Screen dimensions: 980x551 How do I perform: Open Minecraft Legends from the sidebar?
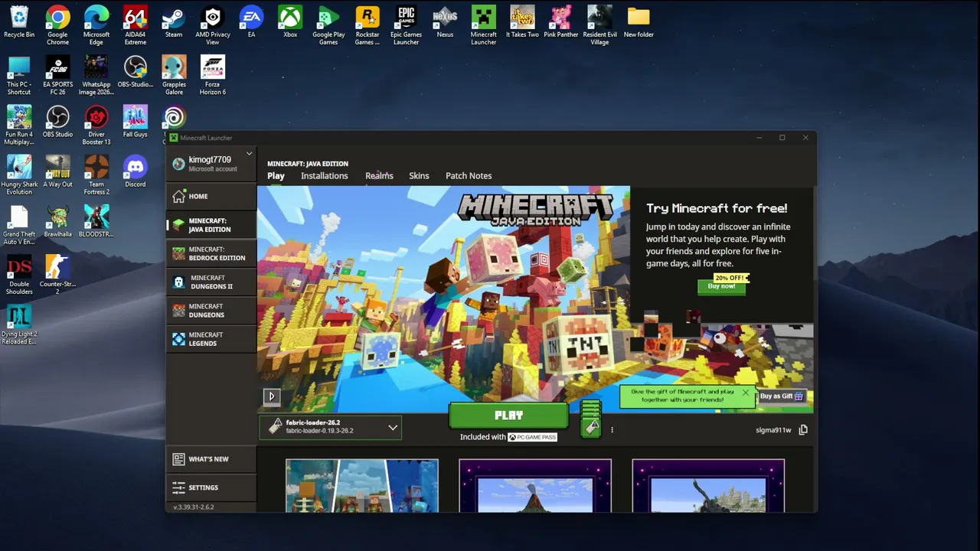pos(211,339)
